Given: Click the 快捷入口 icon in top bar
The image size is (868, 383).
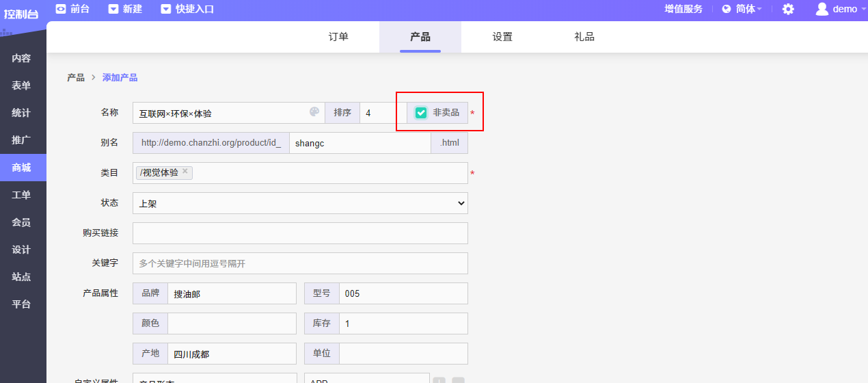Looking at the screenshot, I should [166, 9].
